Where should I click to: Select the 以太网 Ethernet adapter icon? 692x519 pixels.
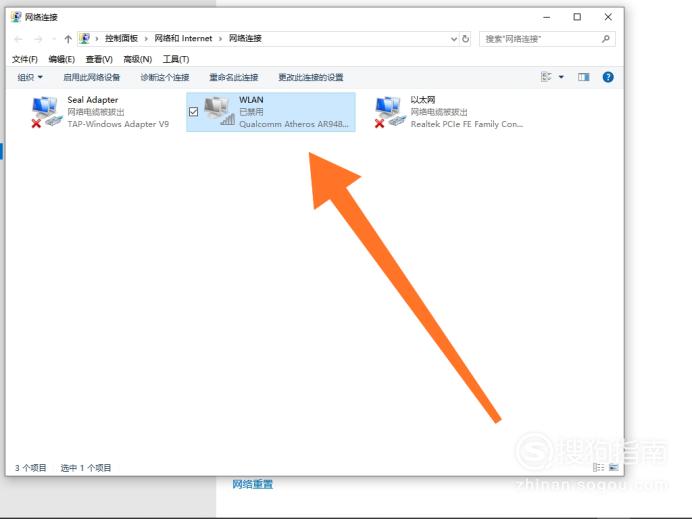[390, 111]
